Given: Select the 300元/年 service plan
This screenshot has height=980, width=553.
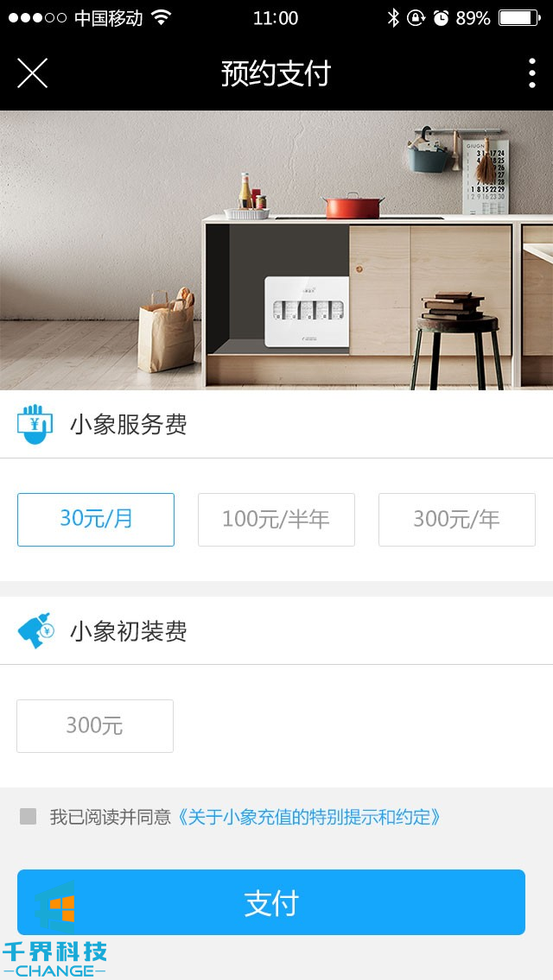Looking at the screenshot, I should 457,520.
